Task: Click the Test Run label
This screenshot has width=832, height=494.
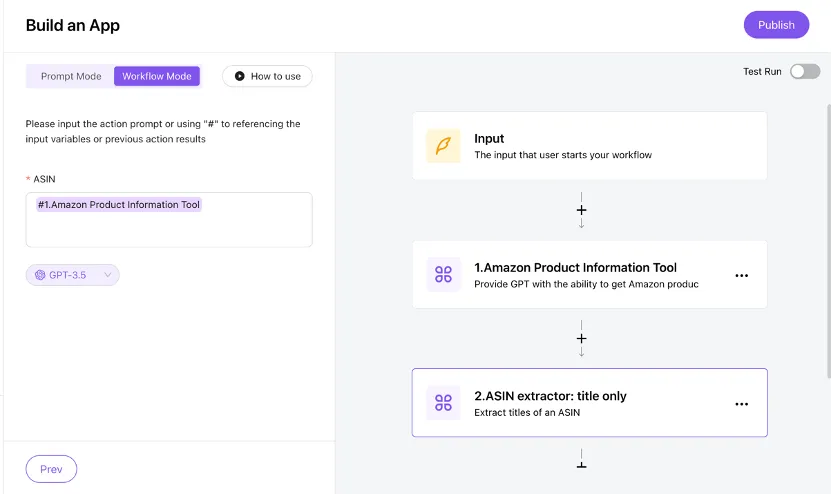Action: click(x=762, y=72)
